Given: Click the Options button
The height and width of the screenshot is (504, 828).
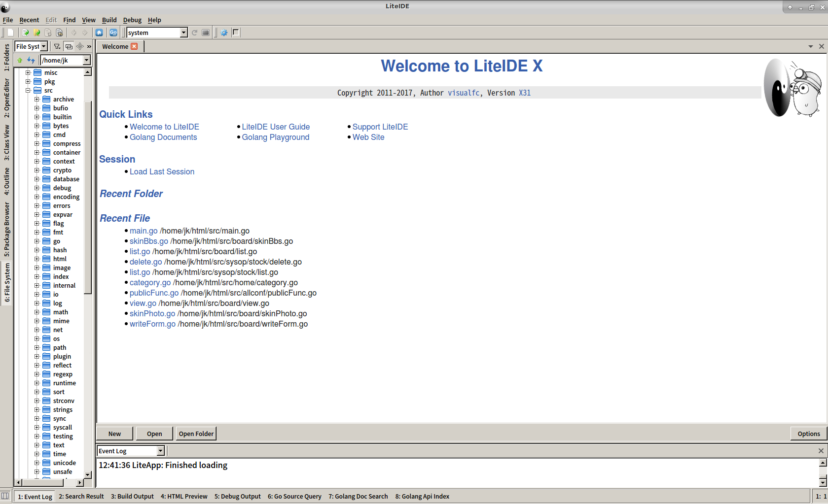Looking at the screenshot, I should [809, 434].
